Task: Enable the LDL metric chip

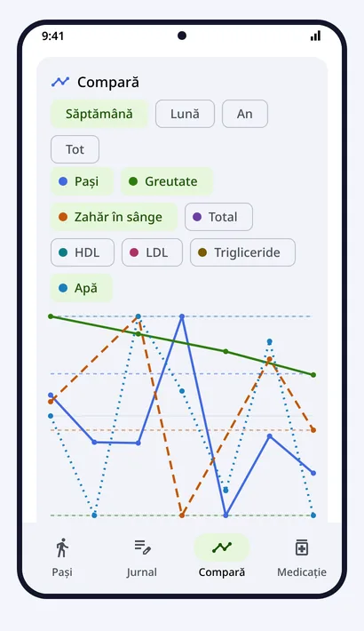Action: (152, 252)
